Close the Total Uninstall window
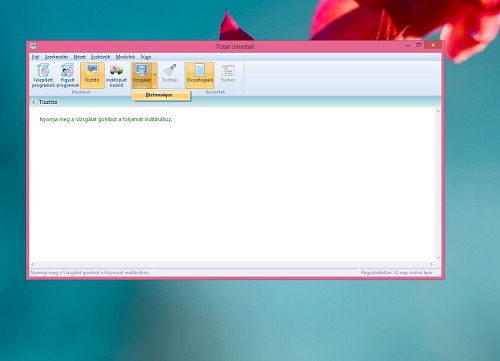The image size is (500, 361). 433,45
